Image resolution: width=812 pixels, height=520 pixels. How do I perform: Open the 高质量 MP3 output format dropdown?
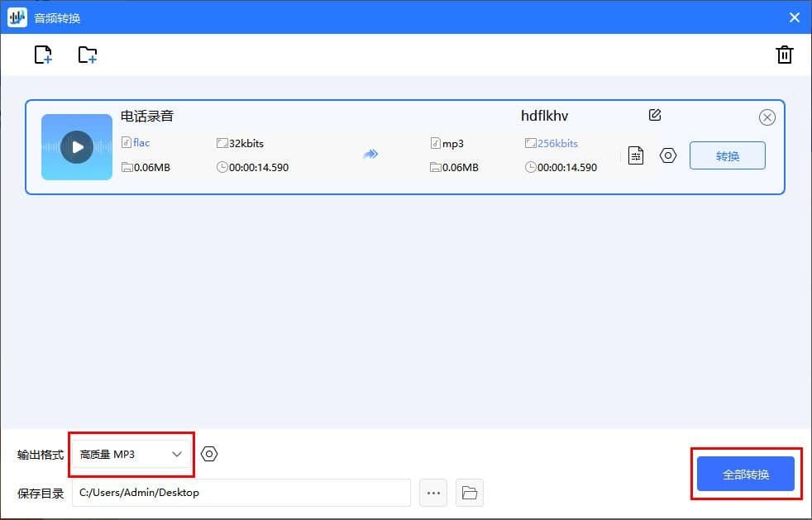point(131,453)
